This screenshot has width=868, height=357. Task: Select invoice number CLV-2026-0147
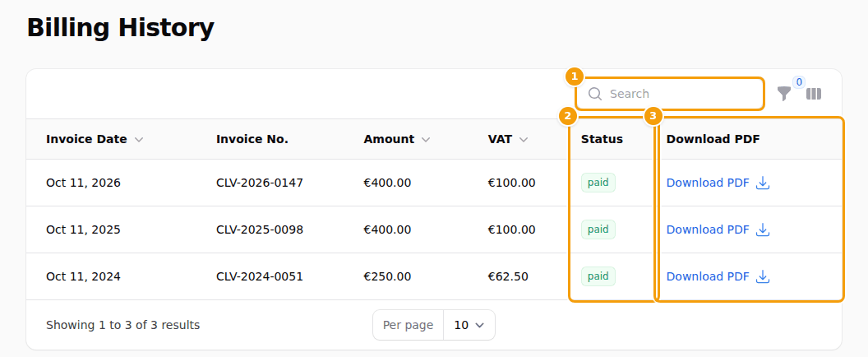[260, 183]
